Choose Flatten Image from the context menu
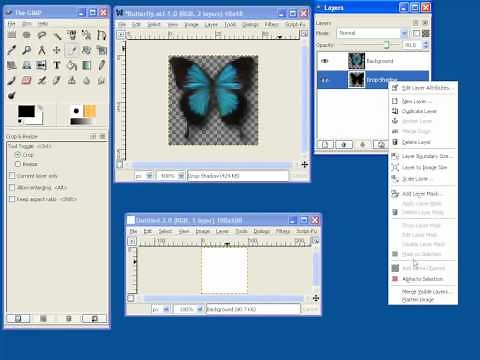Image resolution: width=480 pixels, height=360 pixels. (x=423, y=300)
